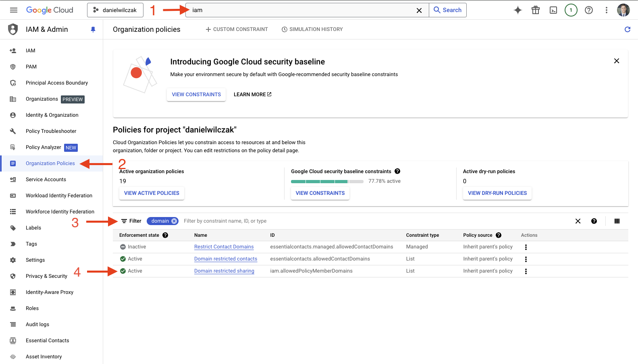Open the three-dot settings menu in header
The width and height of the screenshot is (638, 364).
607,10
